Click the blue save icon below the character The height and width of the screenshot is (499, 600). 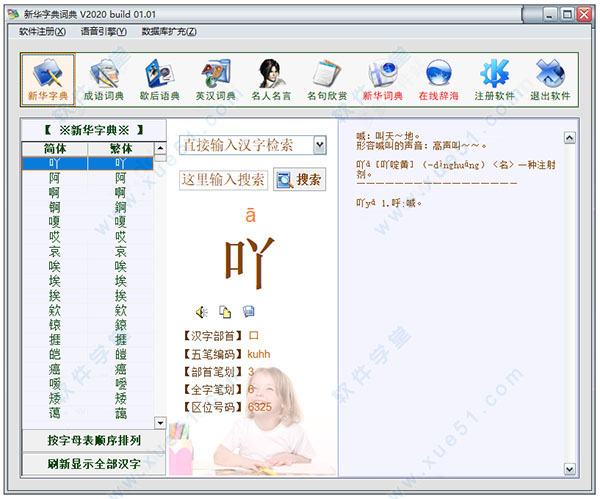click(248, 312)
